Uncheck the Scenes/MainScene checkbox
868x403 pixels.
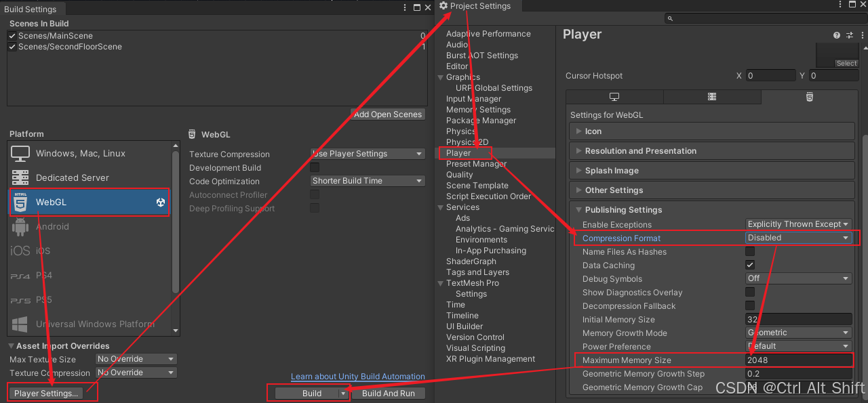pos(12,36)
